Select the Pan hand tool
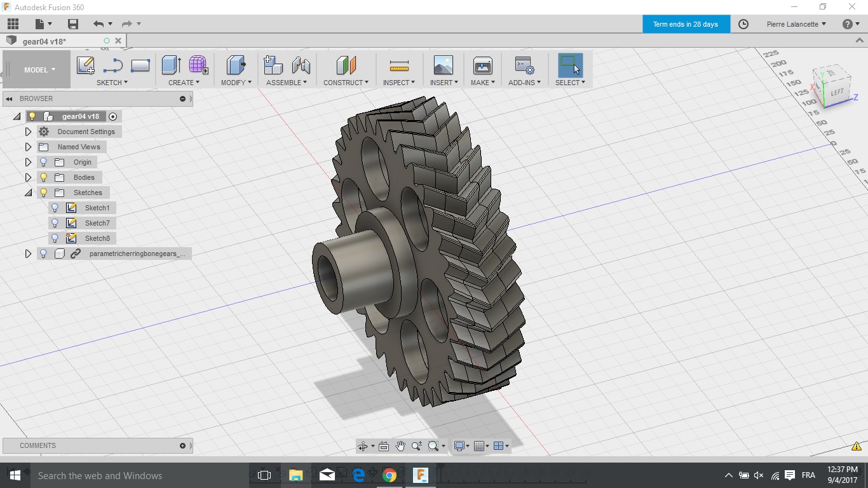This screenshot has height=488, width=868. [400, 446]
